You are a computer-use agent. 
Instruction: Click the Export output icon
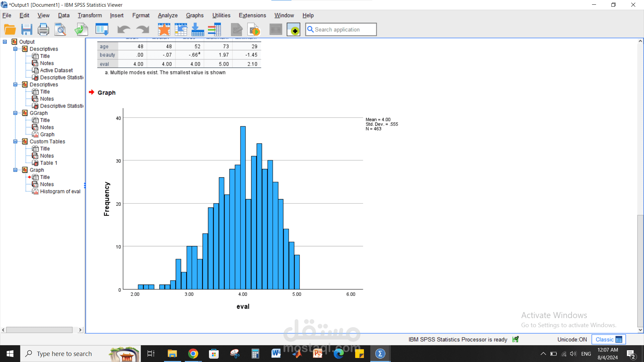(81, 29)
